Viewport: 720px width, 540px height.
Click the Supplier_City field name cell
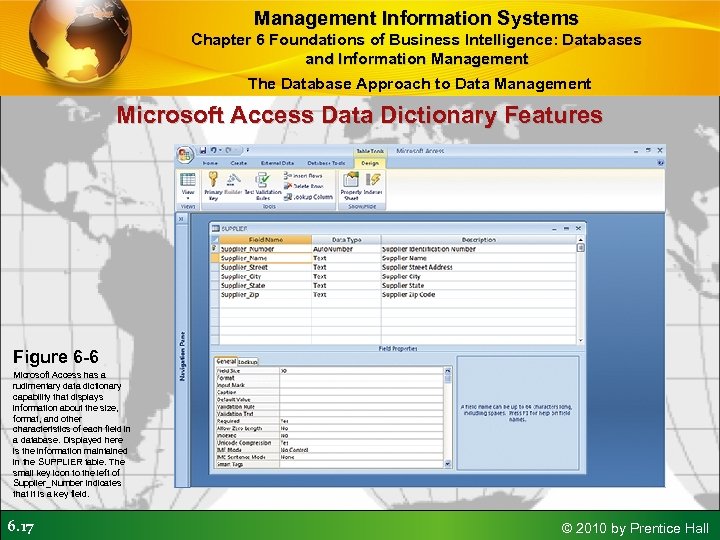tap(265, 276)
